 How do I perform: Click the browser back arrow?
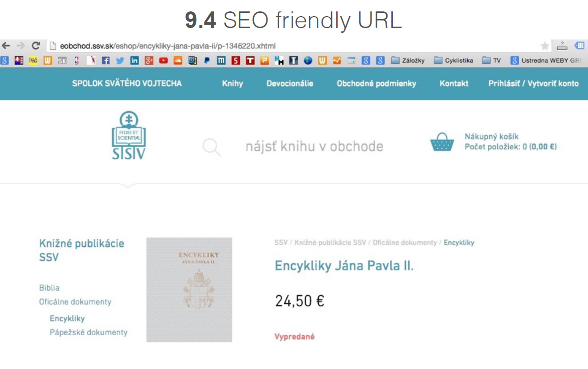coord(6,46)
